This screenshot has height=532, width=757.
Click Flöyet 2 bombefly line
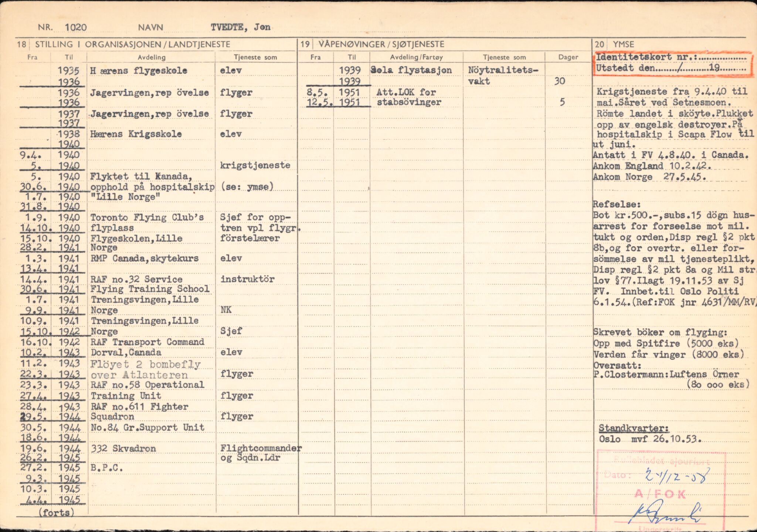(x=146, y=364)
